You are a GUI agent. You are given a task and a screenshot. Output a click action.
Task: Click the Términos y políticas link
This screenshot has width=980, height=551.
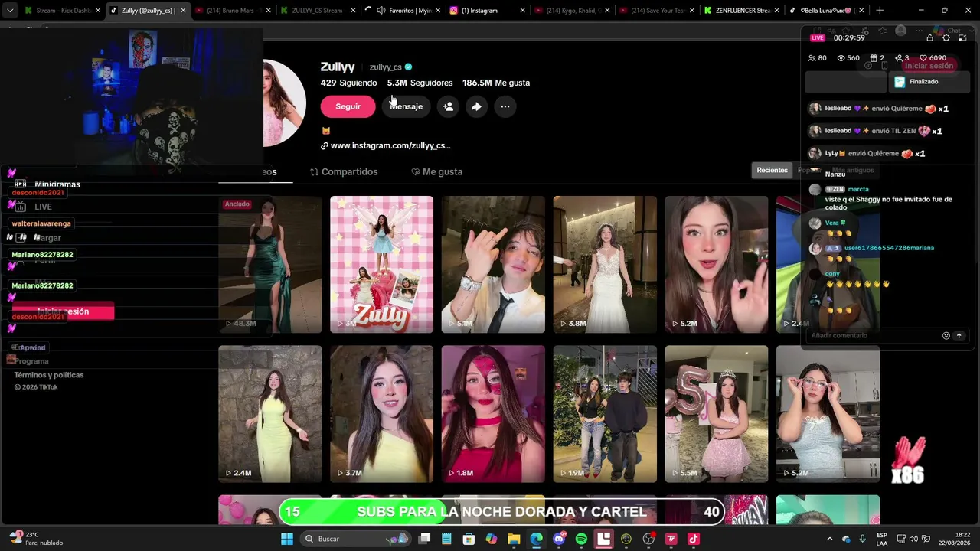(49, 375)
